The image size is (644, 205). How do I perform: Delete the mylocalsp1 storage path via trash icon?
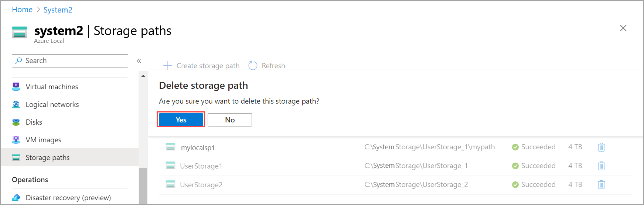click(x=601, y=147)
